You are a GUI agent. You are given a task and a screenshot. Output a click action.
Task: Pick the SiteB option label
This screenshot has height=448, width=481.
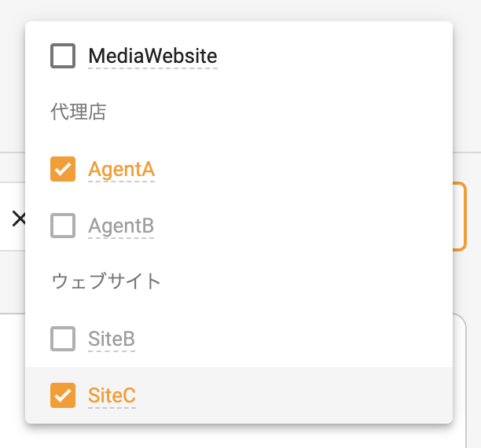112,339
